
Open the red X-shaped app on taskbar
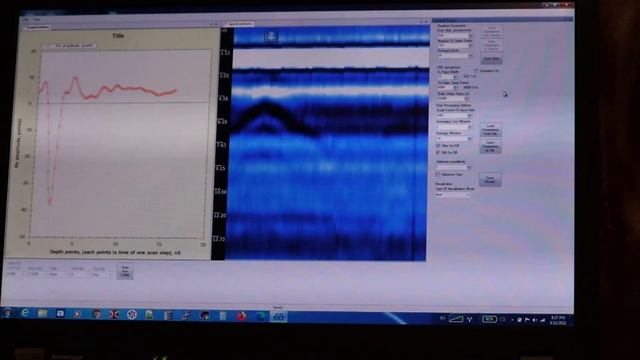[114, 314]
